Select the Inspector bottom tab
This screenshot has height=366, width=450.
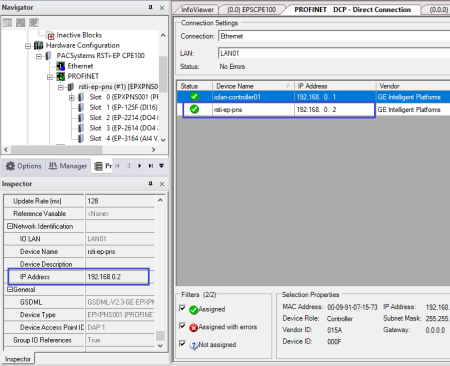coord(18,359)
